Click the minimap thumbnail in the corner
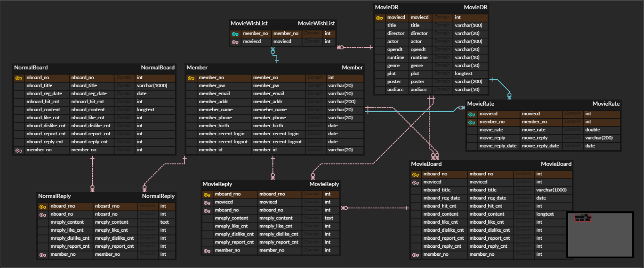The width and height of the screenshot is (644, 268). pos(600,234)
